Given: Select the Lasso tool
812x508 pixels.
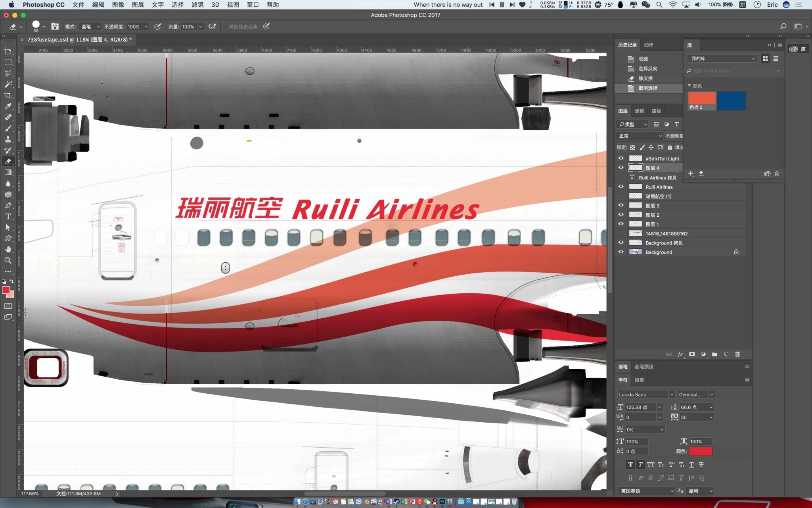Looking at the screenshot, I should click(x=8, y=73).
